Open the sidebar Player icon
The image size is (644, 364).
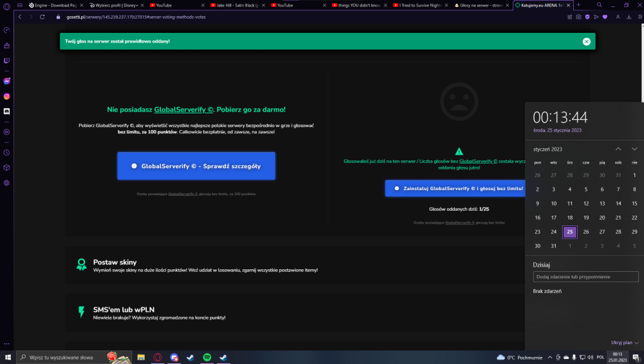6,132
